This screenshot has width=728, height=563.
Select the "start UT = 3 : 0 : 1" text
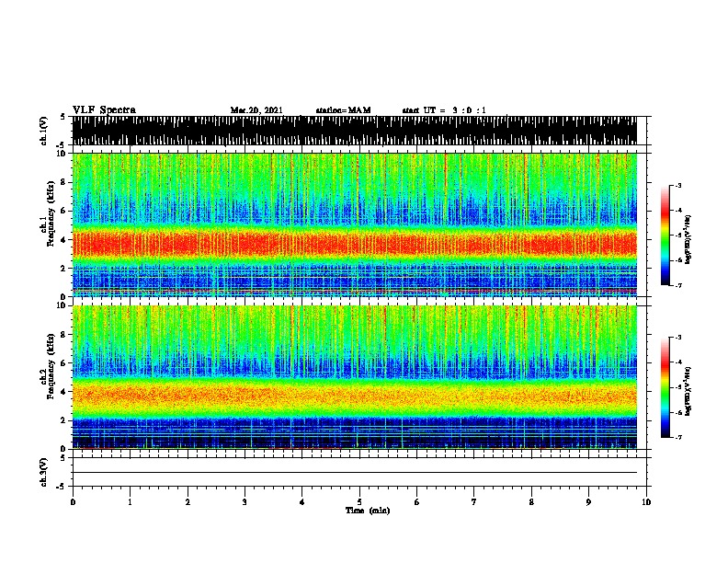tap(444, 110)
